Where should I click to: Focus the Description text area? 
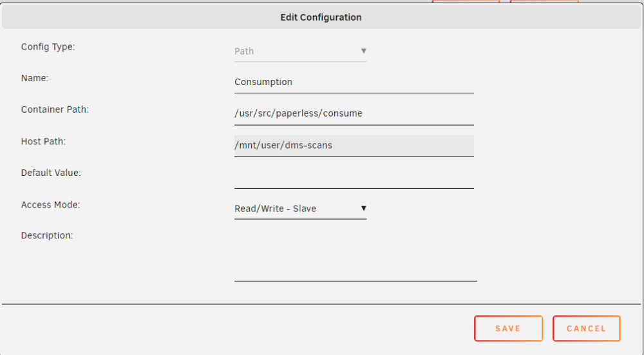tap(355, 256)
